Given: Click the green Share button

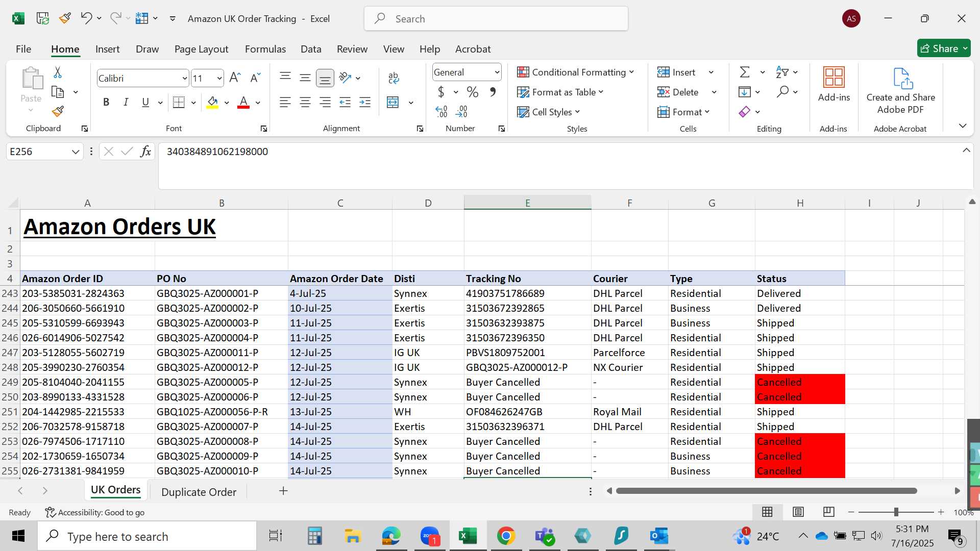Looking at the screenshot, I should tap(944, 48).
